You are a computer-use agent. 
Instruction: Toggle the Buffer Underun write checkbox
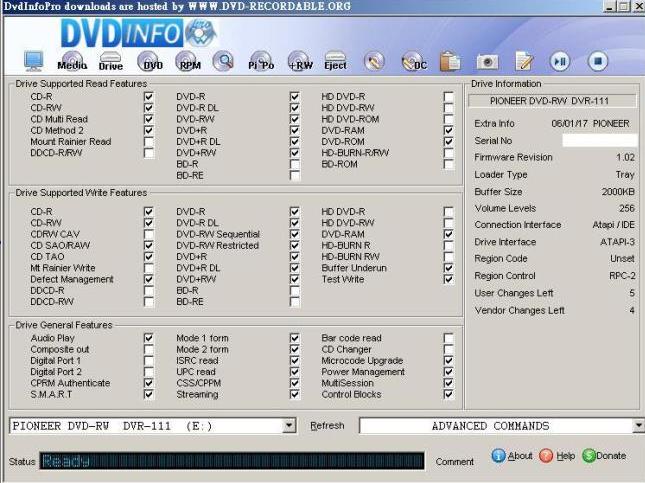(x=448, y=268)
